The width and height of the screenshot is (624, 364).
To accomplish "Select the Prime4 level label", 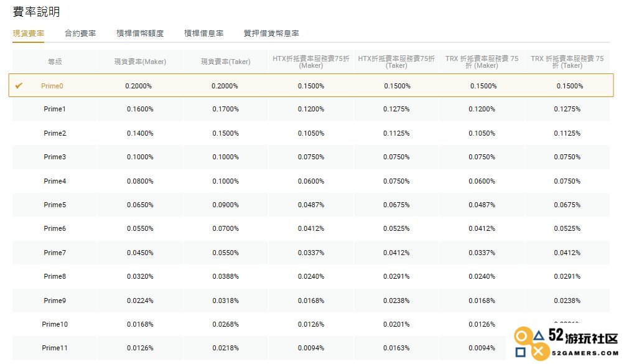I will pos(55,181).
